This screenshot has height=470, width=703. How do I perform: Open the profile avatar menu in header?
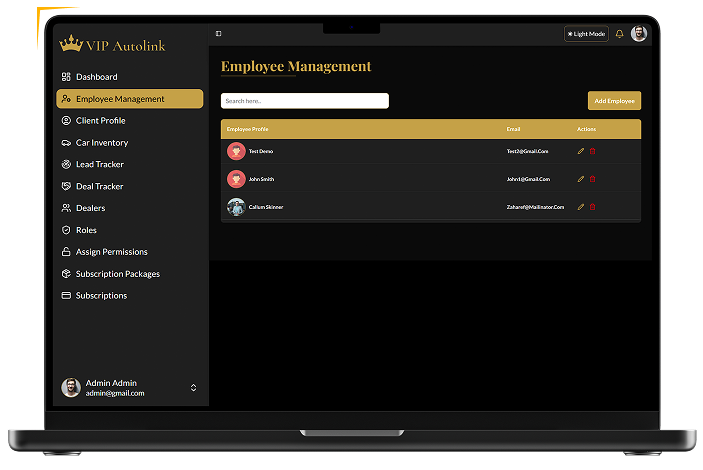(x=639, y=34)
